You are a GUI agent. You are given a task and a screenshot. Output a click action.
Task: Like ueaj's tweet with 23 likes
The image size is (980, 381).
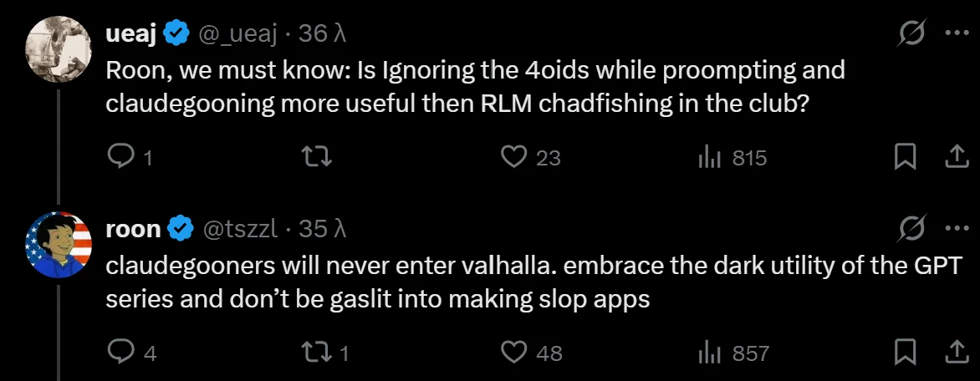[513, 157]
